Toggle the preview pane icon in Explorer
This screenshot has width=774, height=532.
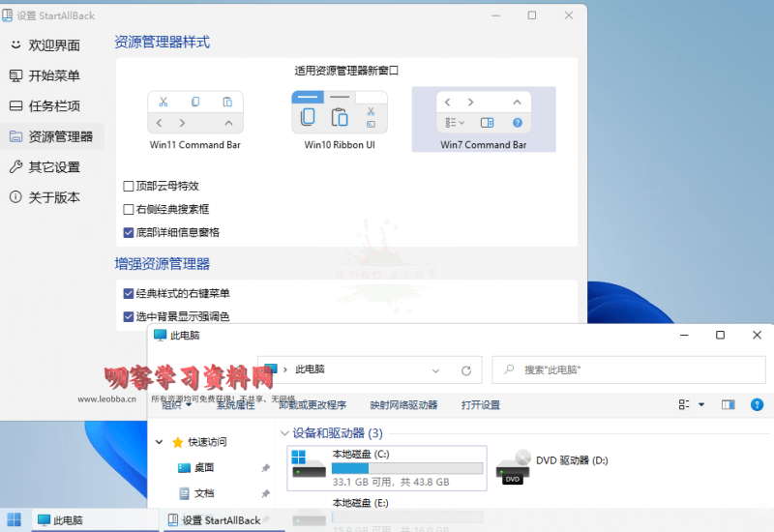729,404
